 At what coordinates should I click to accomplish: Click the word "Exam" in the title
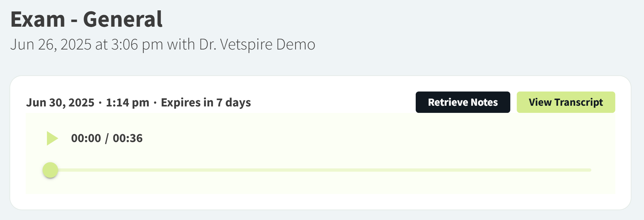point(38,19)
